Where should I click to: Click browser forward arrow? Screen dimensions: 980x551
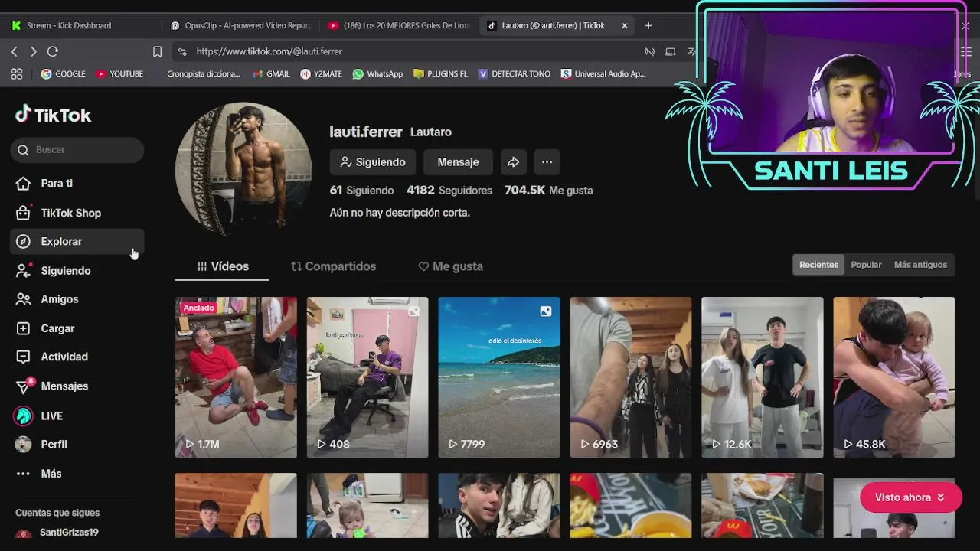[33, 51]
